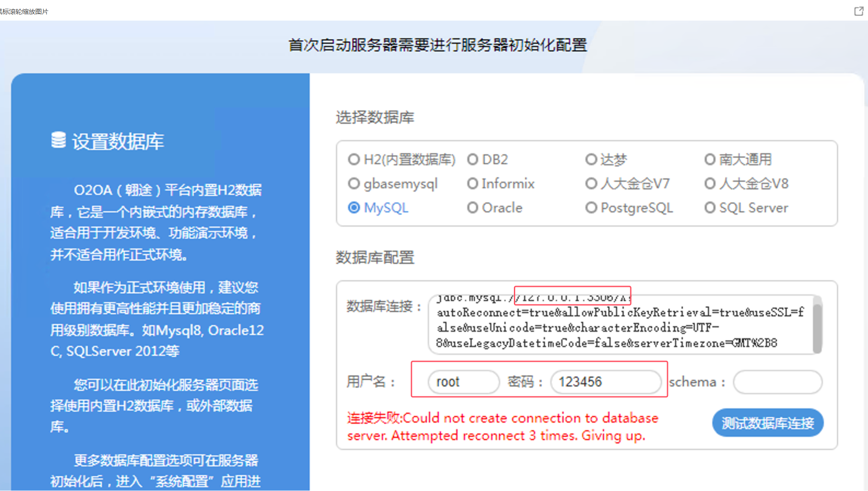Click the open-in-new-window icon top right
This screenshot has height=491, width=868.
point(858,11)
